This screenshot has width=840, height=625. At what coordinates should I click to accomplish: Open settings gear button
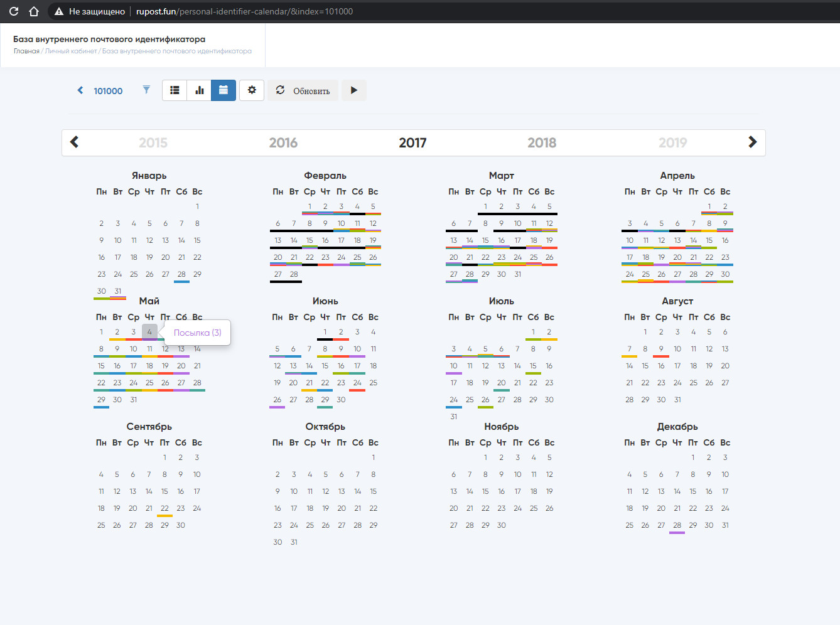252,90
